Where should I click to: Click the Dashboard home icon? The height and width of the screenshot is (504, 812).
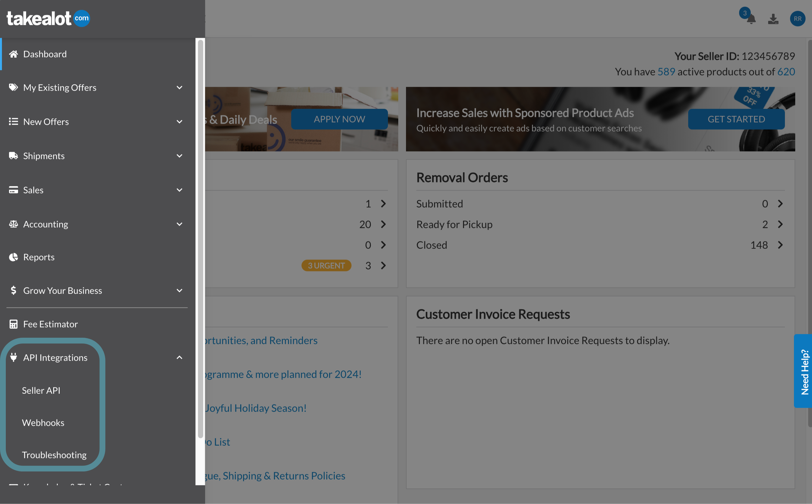pos(13,54)
